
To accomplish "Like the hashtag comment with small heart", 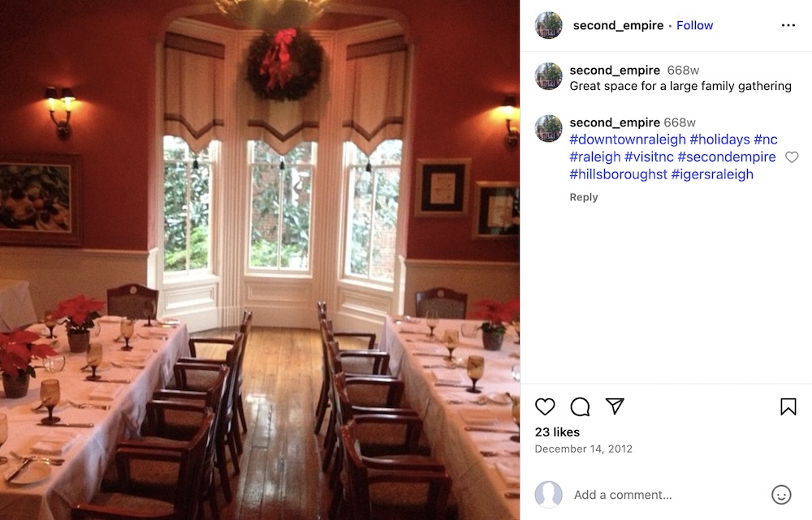I will (792, 157).
